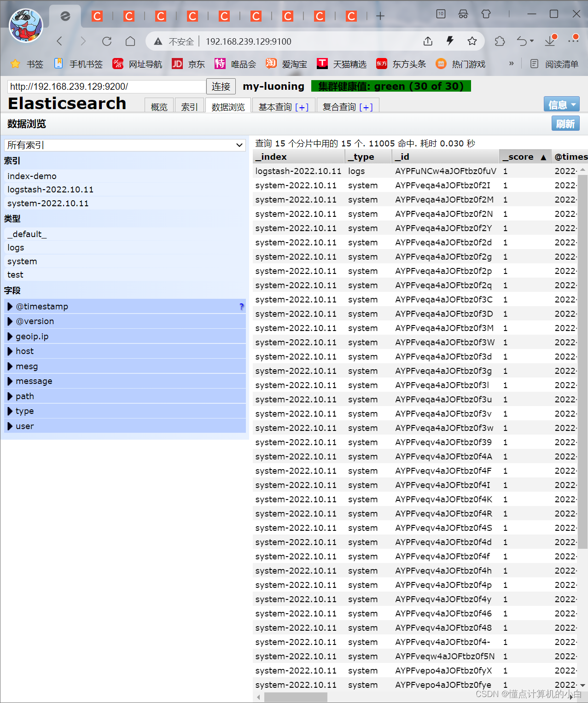588x703 pixels.
Task: Sort by _score column header
Action: point(524,157)
